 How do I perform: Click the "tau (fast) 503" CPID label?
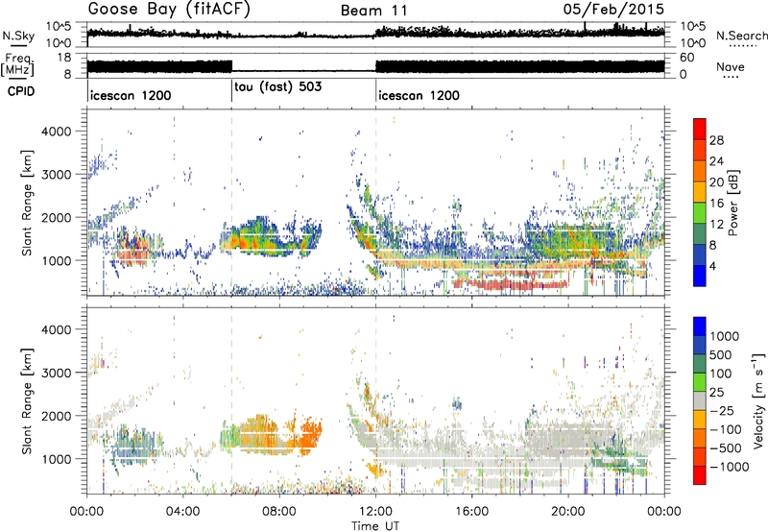[x=278, y=87]
